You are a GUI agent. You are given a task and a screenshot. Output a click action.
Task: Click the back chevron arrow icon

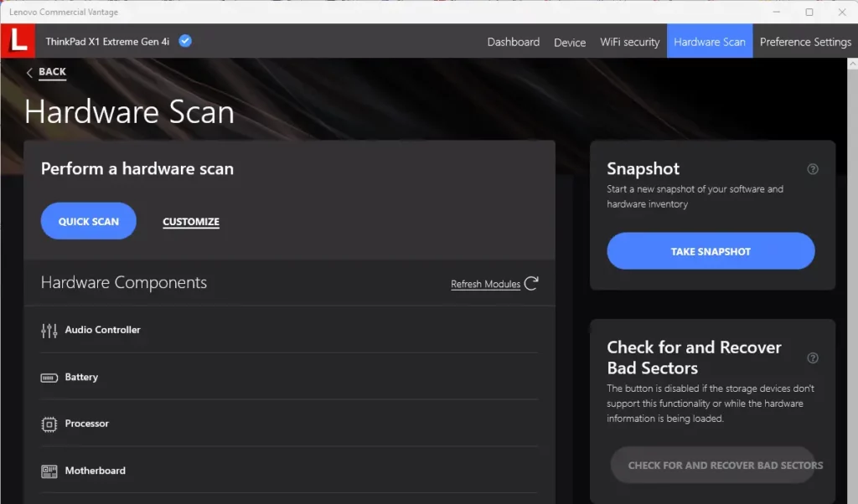(29, 72)
